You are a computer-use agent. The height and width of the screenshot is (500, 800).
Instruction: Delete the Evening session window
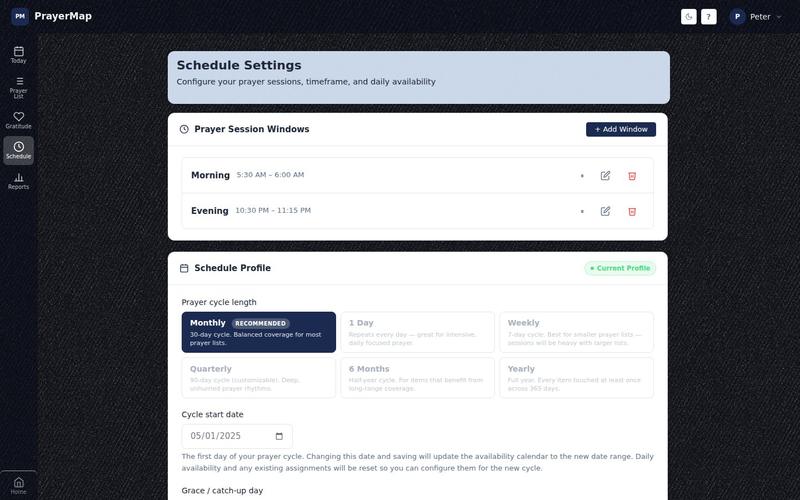coord(632,211)
